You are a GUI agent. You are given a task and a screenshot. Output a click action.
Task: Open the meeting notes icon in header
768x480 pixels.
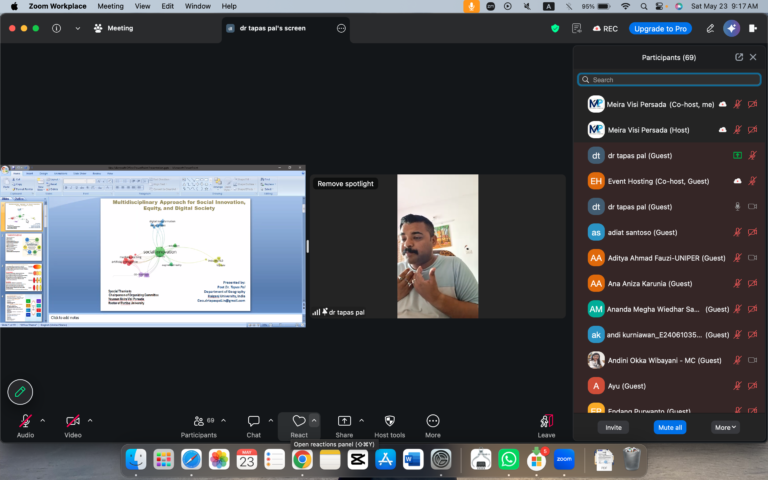[576, 28]
